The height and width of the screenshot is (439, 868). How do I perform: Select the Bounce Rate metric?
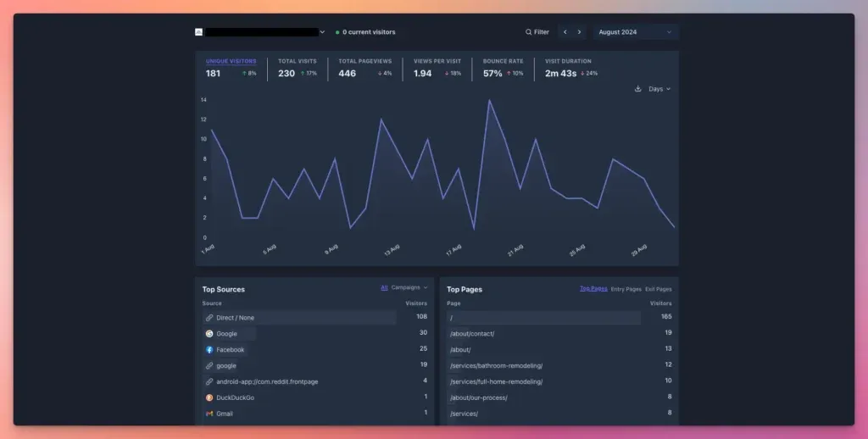tap(503, 68)
